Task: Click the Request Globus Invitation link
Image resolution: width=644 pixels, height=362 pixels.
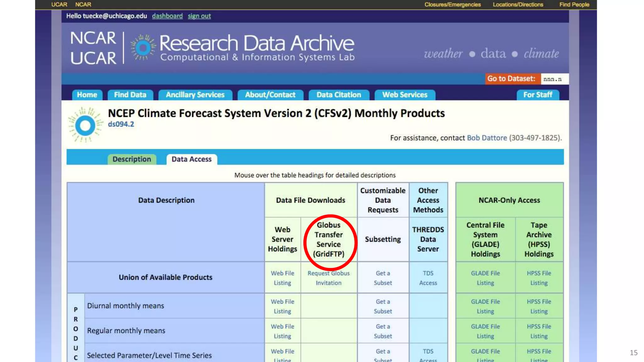Action: [x=329, y=278]
